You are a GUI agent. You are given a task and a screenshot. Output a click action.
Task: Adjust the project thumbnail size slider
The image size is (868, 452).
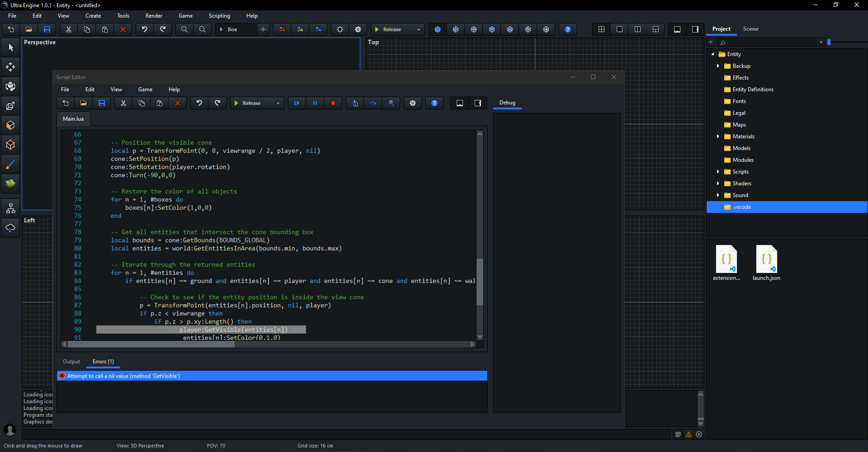click(x=829, y=42)
